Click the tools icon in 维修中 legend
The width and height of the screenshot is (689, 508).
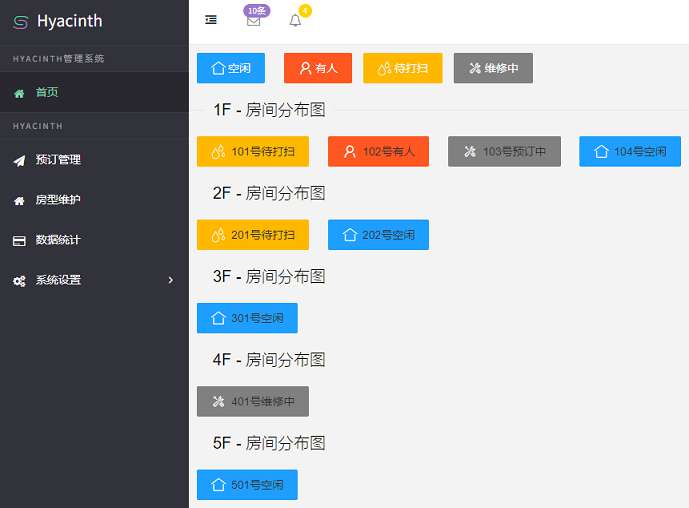click(475, 68)
